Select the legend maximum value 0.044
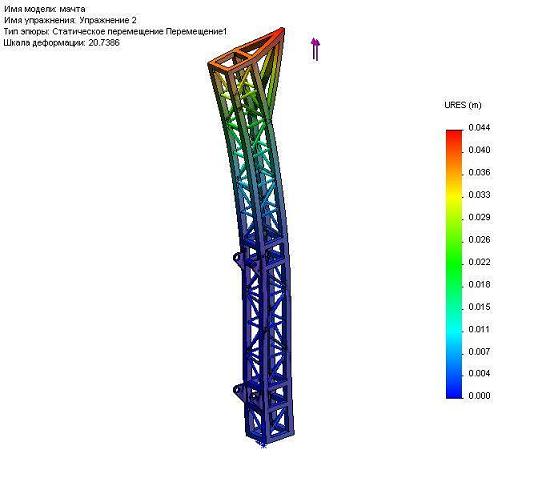 click(479, 127)
